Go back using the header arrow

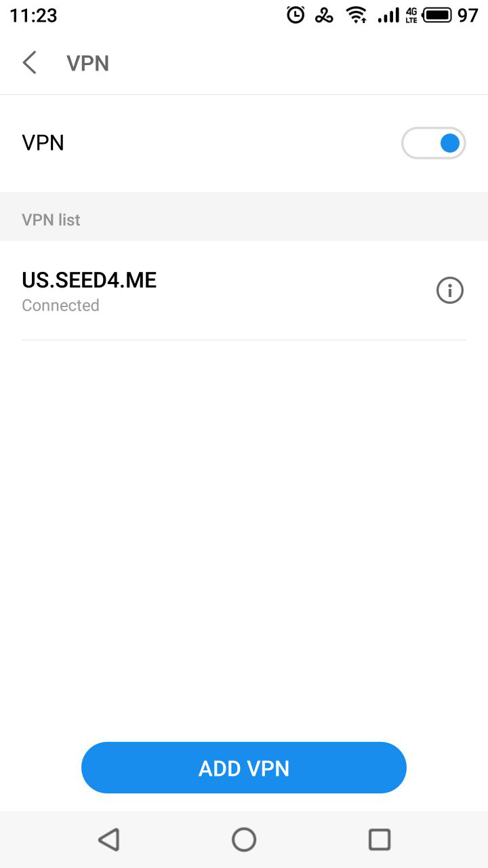[29, 63]
